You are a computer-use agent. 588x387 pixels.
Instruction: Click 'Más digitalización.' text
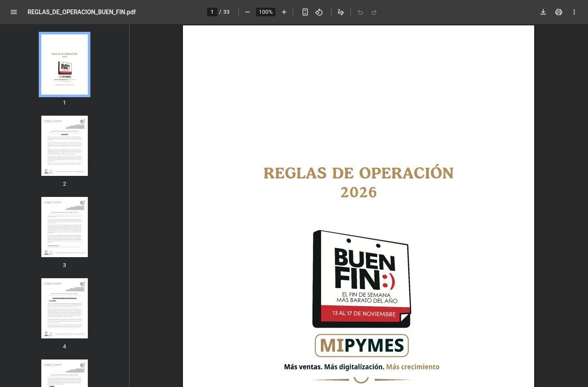(x=354, y=367)
